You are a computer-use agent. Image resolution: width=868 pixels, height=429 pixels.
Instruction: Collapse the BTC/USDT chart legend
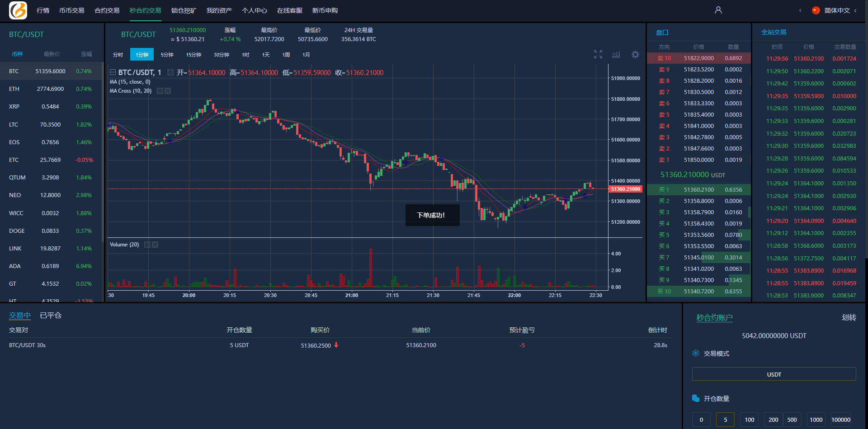[113, 72]
